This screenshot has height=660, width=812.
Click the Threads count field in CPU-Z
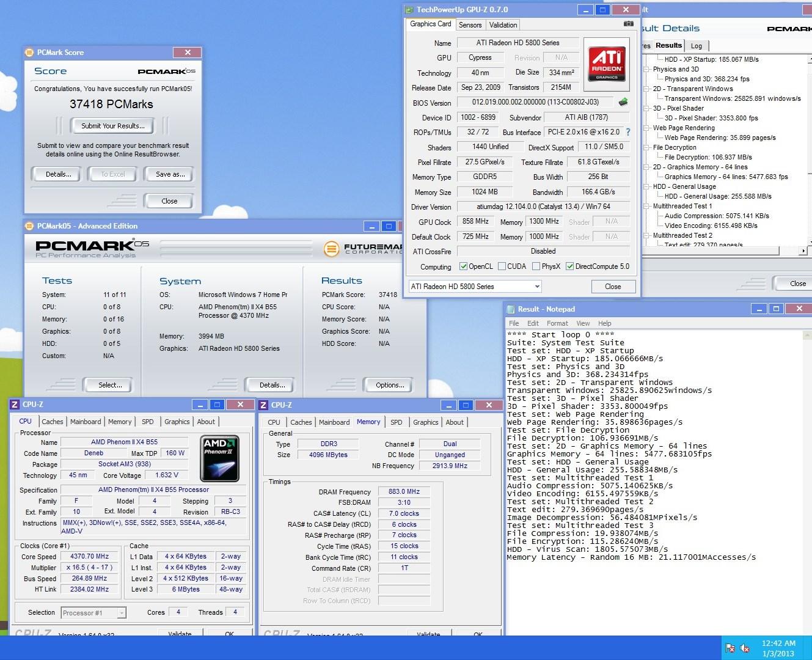coord(235,612)
